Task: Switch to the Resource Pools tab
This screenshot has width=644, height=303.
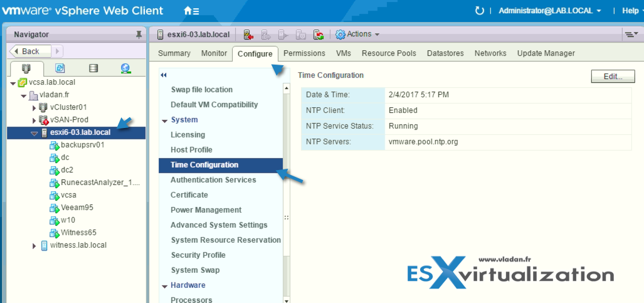Action: 389,53
